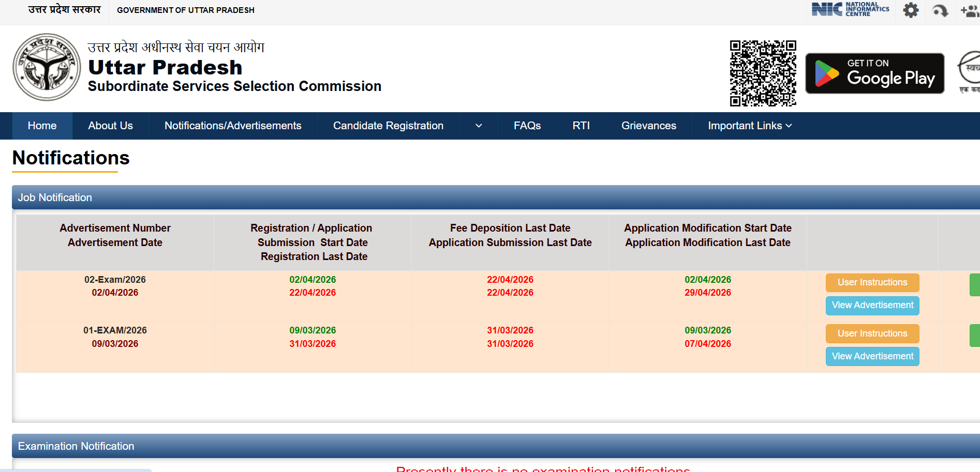980x472 pixels.
Task: Open the Candidate Registration menu
Action: (388, 126)
